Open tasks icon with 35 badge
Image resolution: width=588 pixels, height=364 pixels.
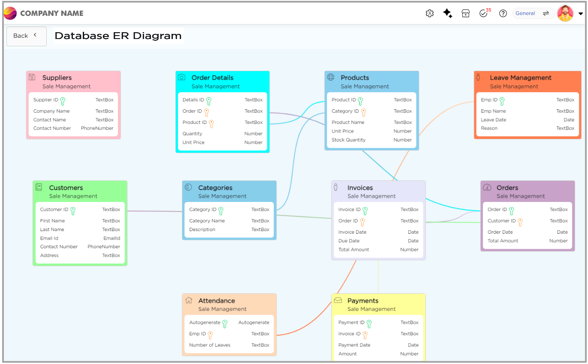(484, 13)
